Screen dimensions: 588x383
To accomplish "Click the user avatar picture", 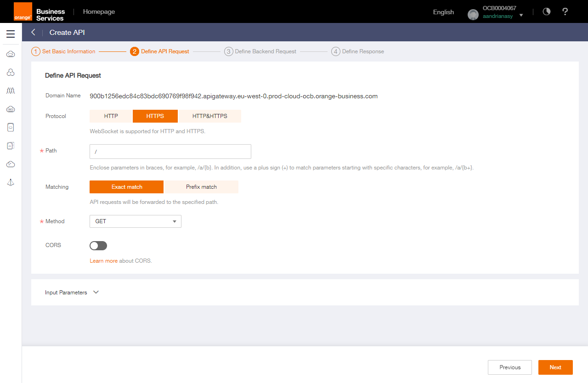I will tap(473, 15).
